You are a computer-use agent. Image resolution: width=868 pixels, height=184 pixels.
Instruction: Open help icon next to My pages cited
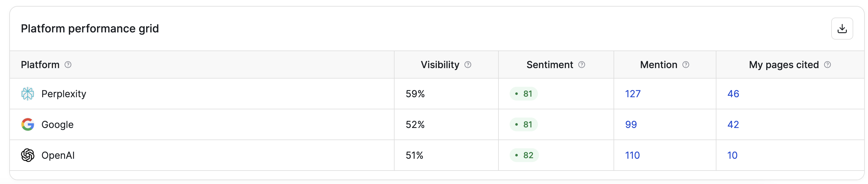coord(828,65)
